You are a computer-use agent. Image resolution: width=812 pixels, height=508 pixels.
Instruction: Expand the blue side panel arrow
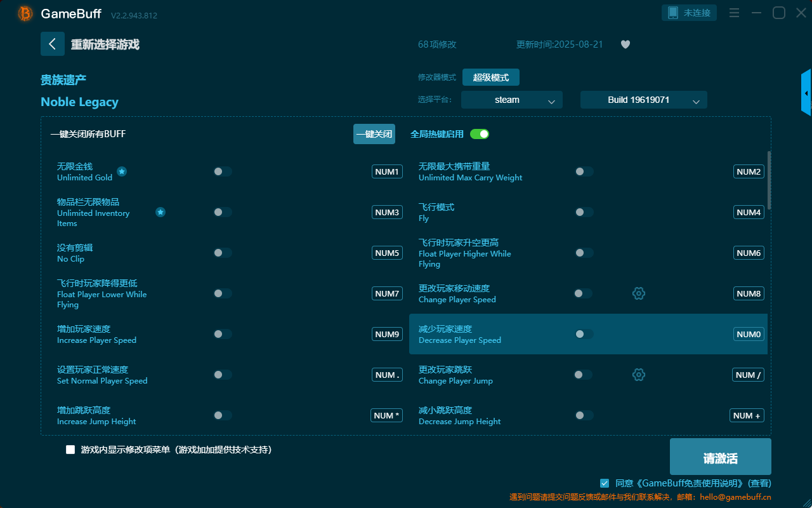806,93
